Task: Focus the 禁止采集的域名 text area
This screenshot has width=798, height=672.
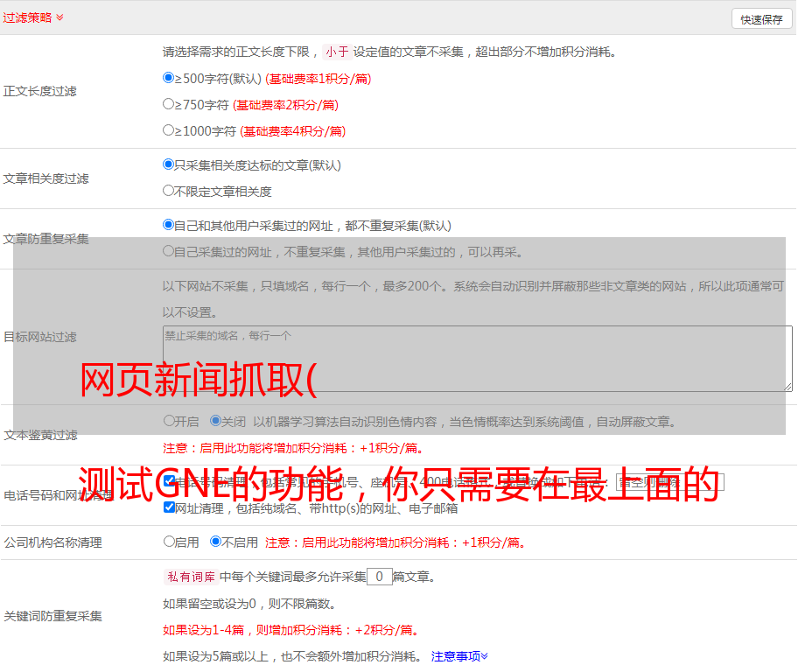Action: (478, 359)
